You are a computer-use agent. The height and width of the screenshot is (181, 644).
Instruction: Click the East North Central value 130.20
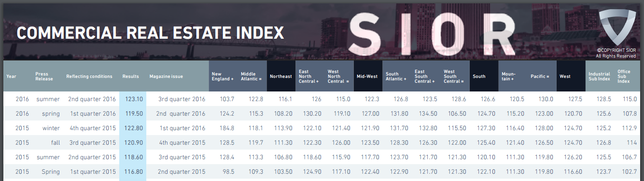tap(312, 114)
